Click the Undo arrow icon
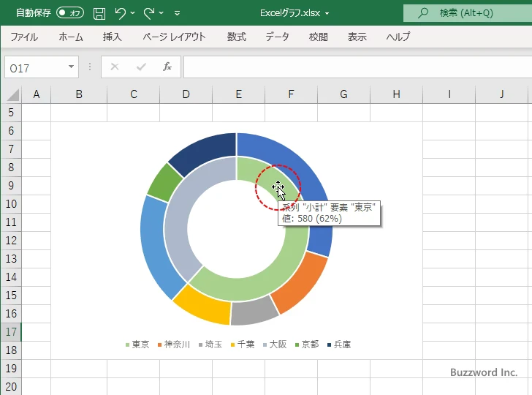Screen dimensions: 532x395 (x=121, y=13)
